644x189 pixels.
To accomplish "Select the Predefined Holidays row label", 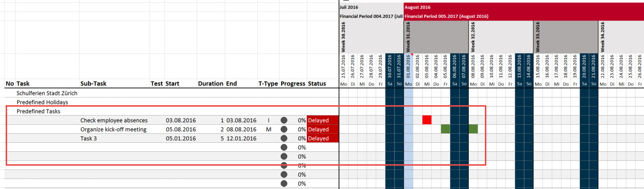I will (42, 102).
